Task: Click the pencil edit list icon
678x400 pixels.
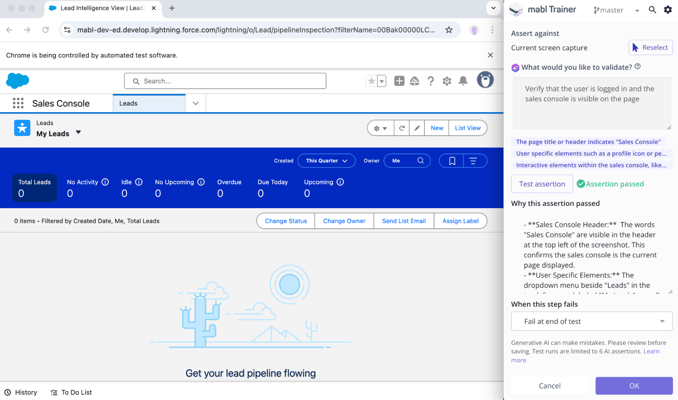Action: 417,128
